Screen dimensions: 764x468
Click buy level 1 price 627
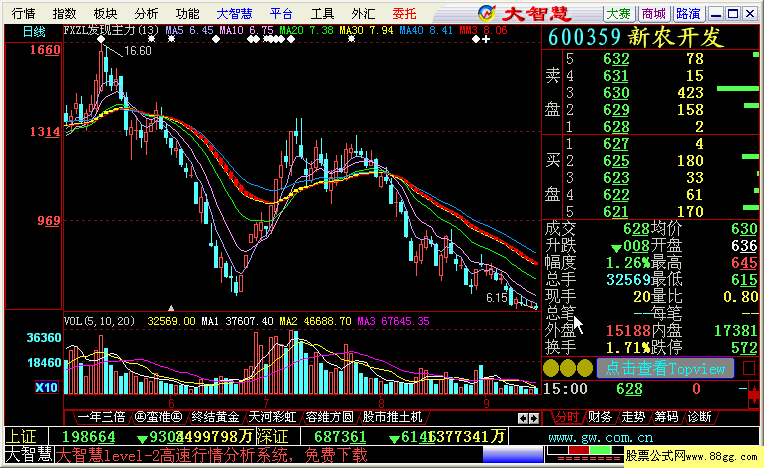[616, 144]
